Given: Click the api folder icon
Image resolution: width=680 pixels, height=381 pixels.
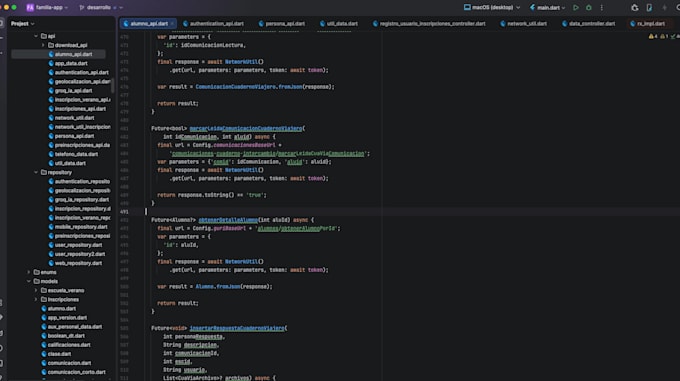Looking at the screenshot, I should point(44,36).
